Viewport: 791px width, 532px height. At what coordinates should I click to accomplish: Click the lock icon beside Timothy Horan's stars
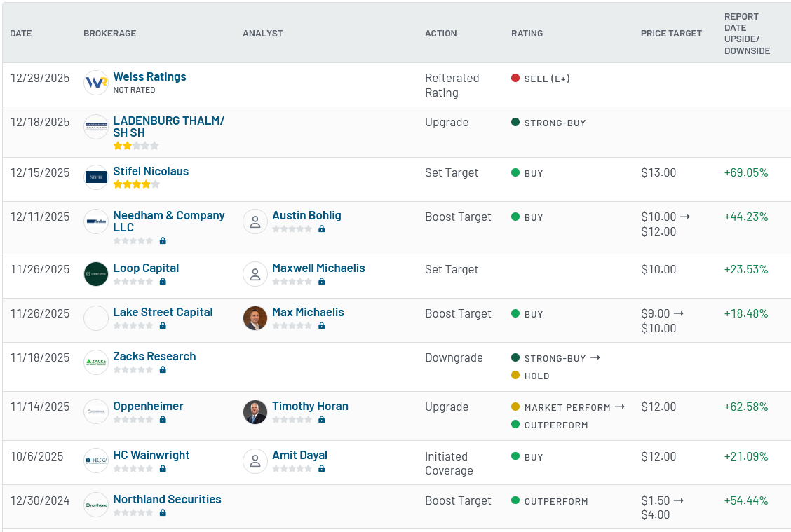[x=322, y=419]
